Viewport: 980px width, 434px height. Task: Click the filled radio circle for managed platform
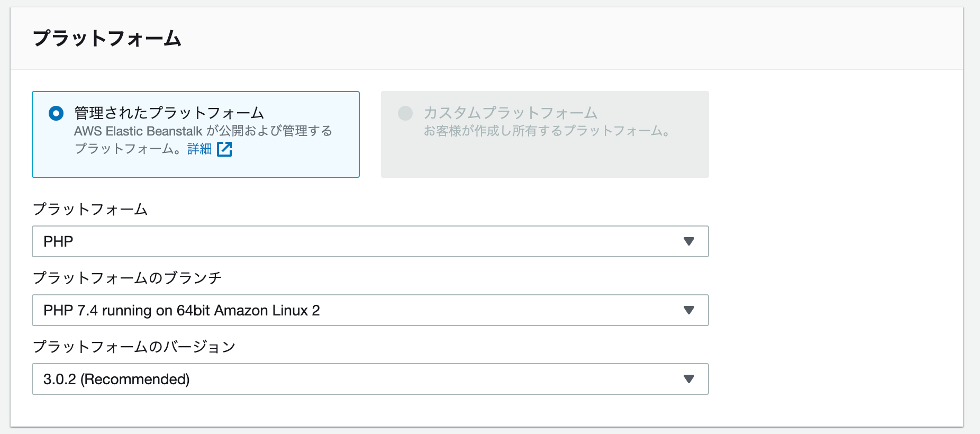pyautogui.click(x=56, y=113)
